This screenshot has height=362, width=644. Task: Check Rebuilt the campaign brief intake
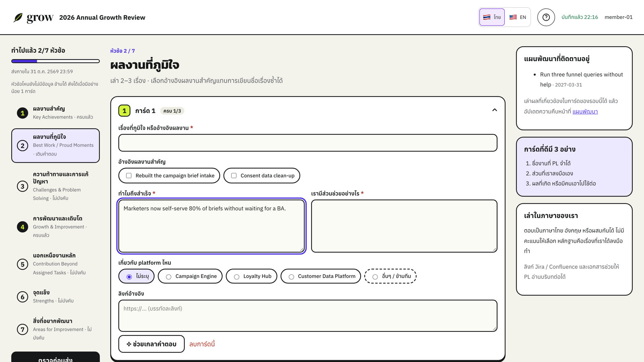[x=169, y=175]
